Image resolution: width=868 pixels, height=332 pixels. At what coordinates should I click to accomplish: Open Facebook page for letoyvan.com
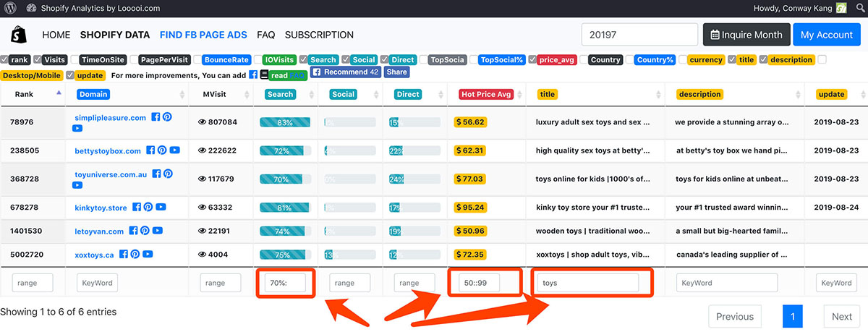pos(133,231)
